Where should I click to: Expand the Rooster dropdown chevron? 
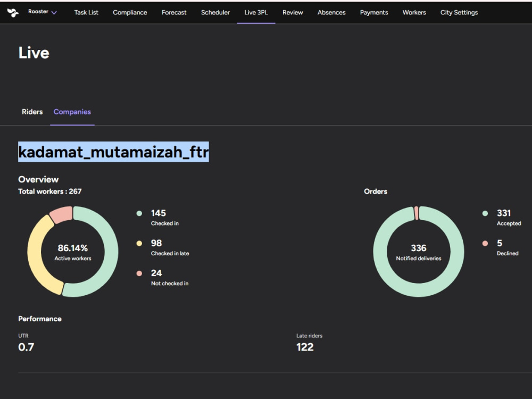click(x=54, y=13)
